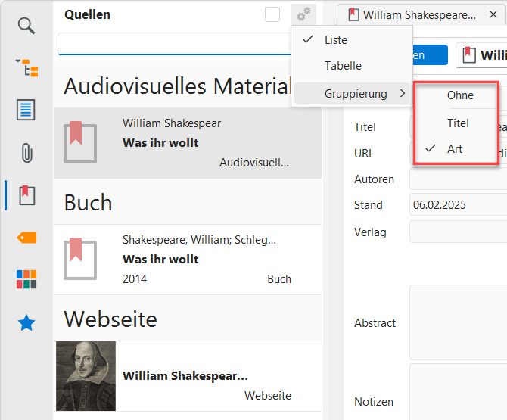The width and height of the screenshot is (507, 420).
Task: Open the document text icon in sidebar
Action: pos(26,110)
